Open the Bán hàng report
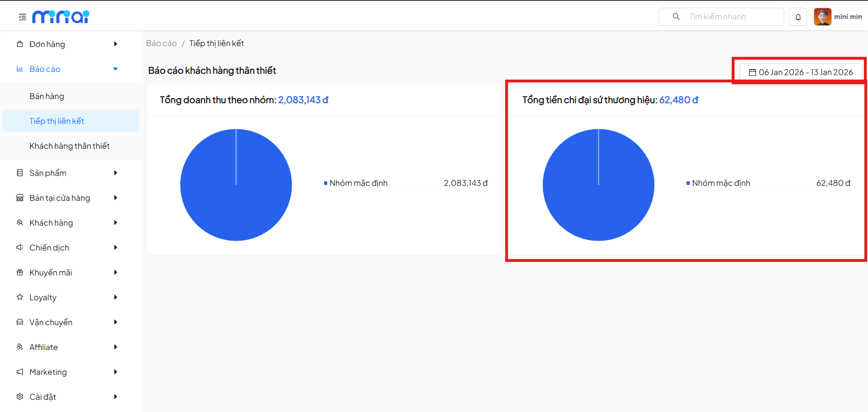 (47, 96)
